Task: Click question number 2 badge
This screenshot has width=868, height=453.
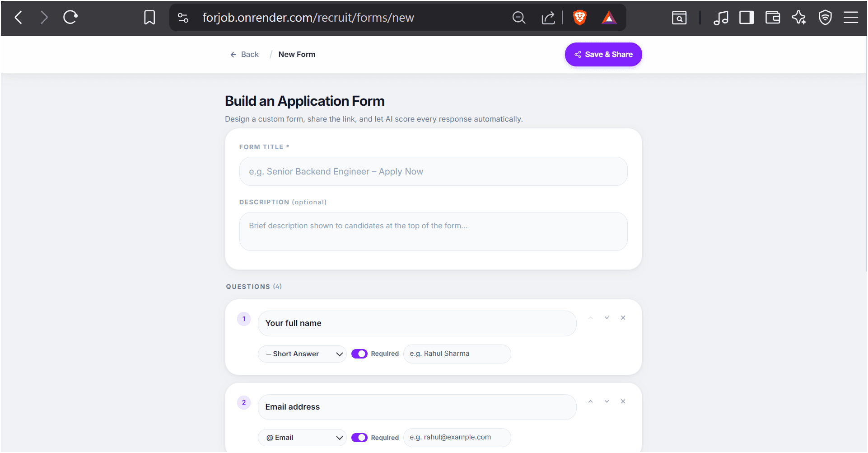Action: (x=244, y=402)
